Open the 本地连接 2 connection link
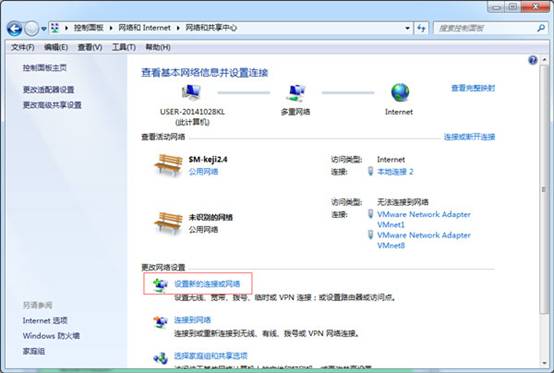The image size is (554, 373). [395, 172]
